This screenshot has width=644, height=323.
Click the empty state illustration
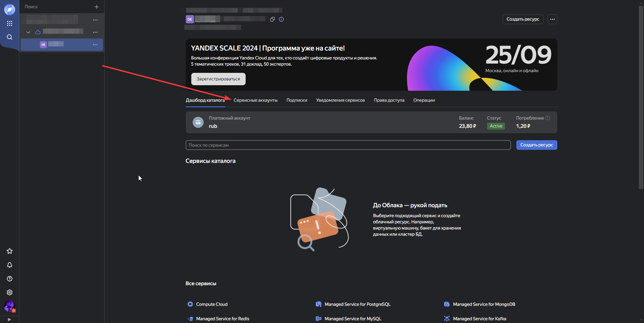[x=320, y=219]
